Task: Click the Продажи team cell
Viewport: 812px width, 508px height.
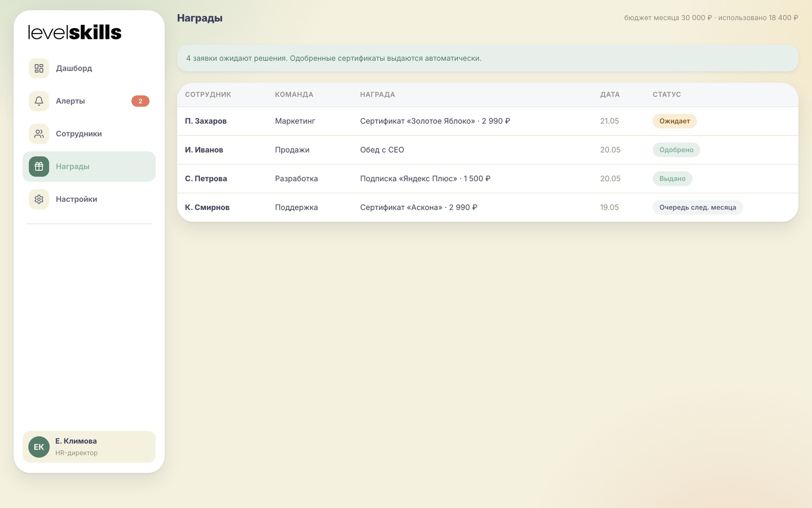Action: tap(292, 150)
